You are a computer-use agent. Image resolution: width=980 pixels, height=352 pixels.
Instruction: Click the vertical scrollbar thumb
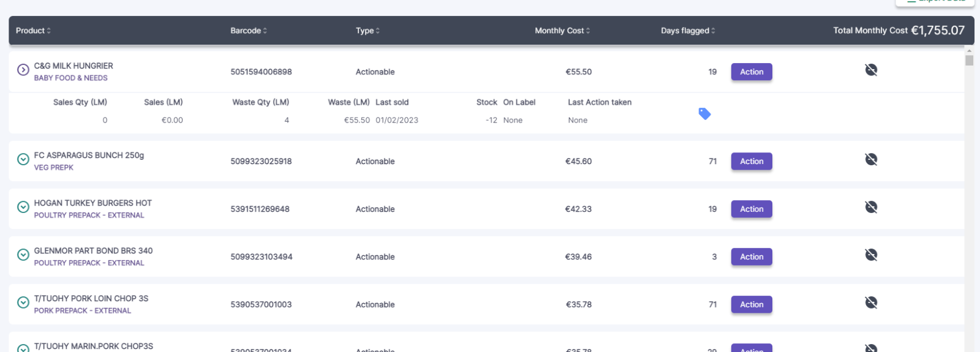click(x=969, y=60)
